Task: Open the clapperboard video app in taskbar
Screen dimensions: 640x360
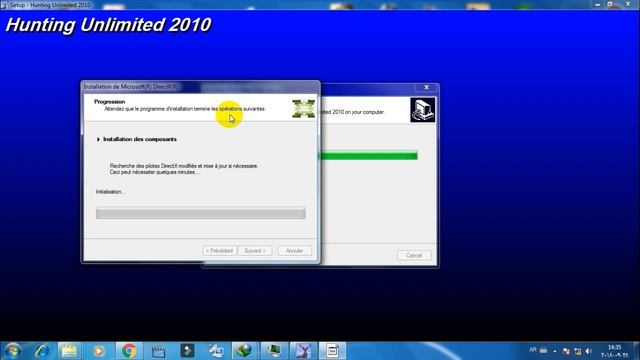Action: coord(158,351)
